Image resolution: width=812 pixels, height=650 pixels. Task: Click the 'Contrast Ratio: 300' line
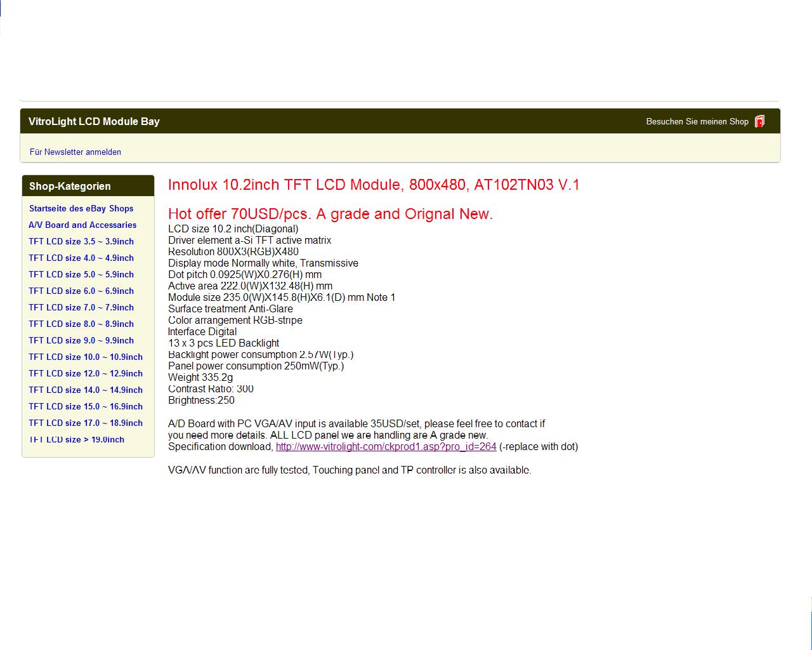(211, 388)
